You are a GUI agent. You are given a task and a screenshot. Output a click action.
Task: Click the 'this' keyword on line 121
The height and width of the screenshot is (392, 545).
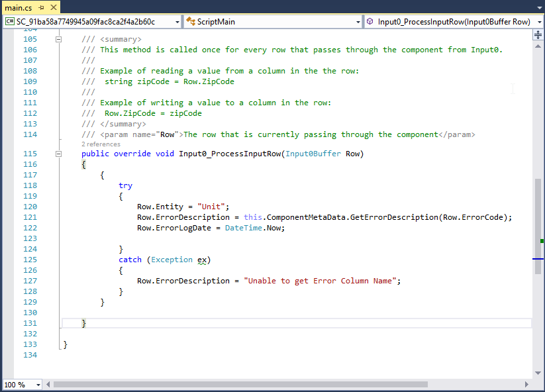(253, 217)
